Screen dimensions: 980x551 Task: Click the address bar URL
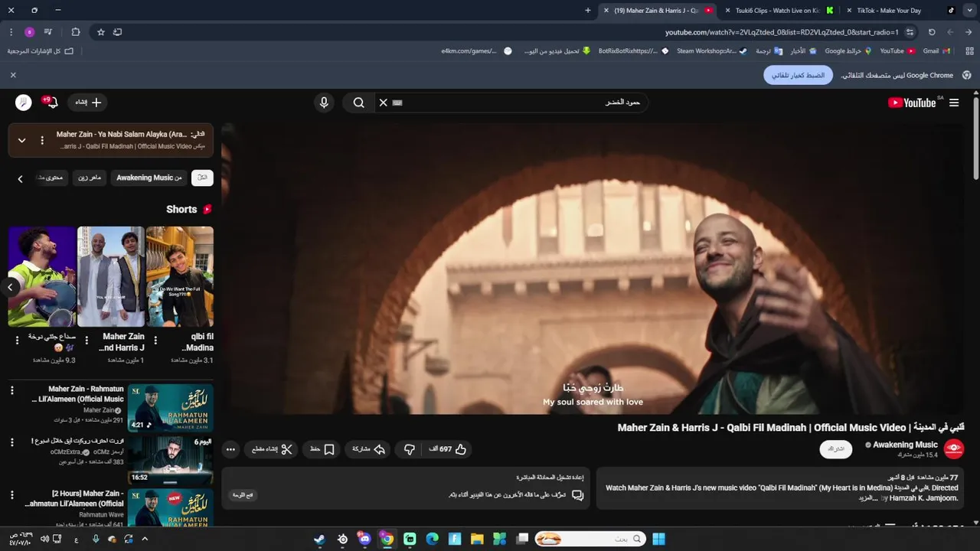point(781,32)
